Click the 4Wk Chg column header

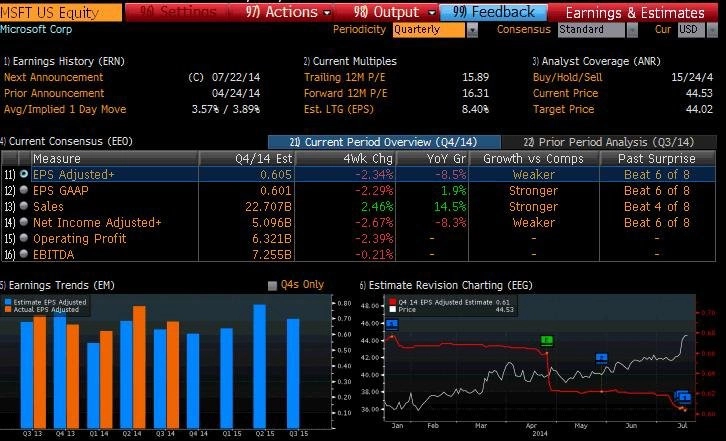pyautogui.click(x=345, y=158)
